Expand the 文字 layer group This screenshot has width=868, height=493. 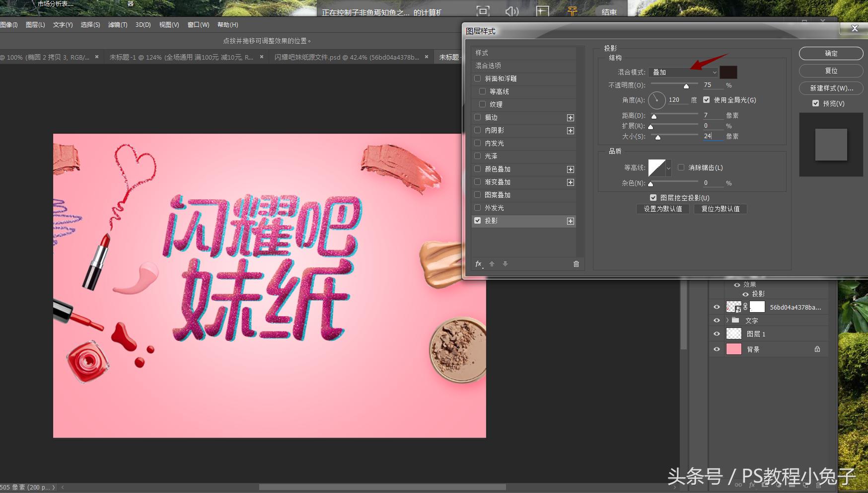click(x=728, y=320)
